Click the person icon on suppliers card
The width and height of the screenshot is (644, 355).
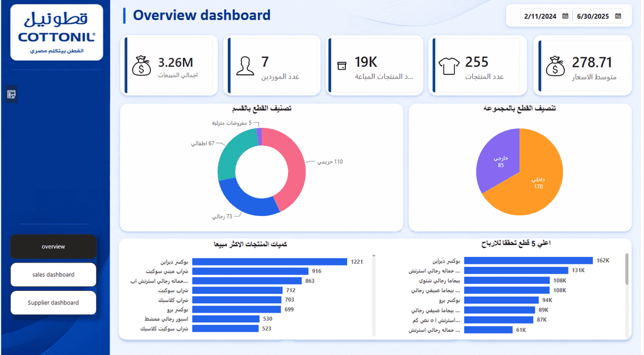tap(245, 65)
